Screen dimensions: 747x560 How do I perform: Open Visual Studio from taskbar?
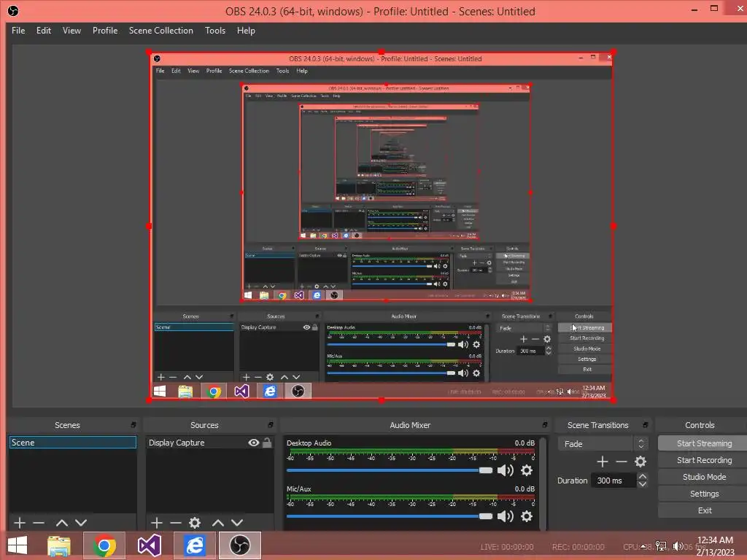[x=149, y=545]
